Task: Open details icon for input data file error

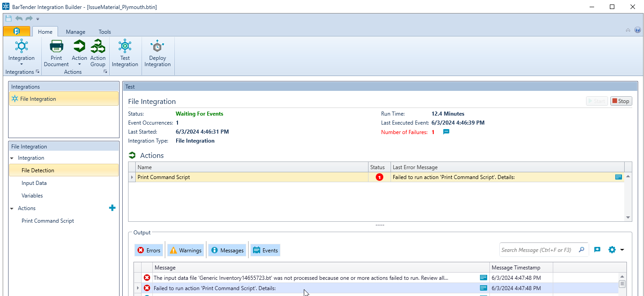Action: [484, 278]
